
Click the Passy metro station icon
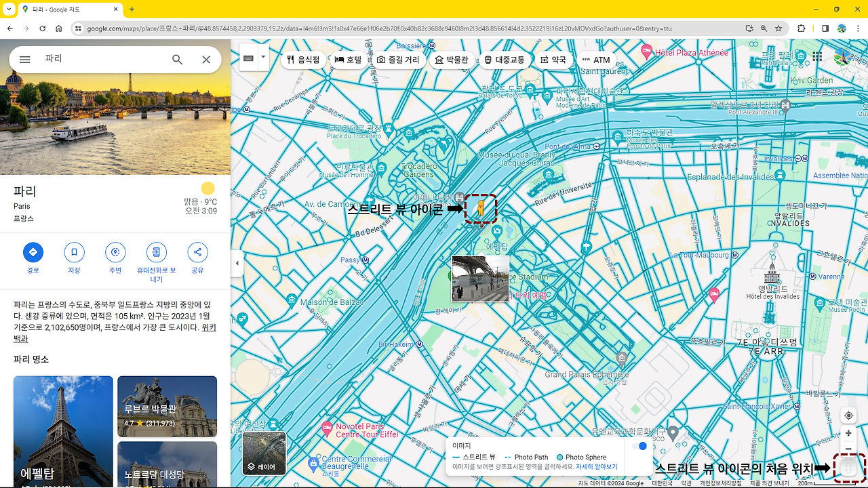click(x=366, y=260)
